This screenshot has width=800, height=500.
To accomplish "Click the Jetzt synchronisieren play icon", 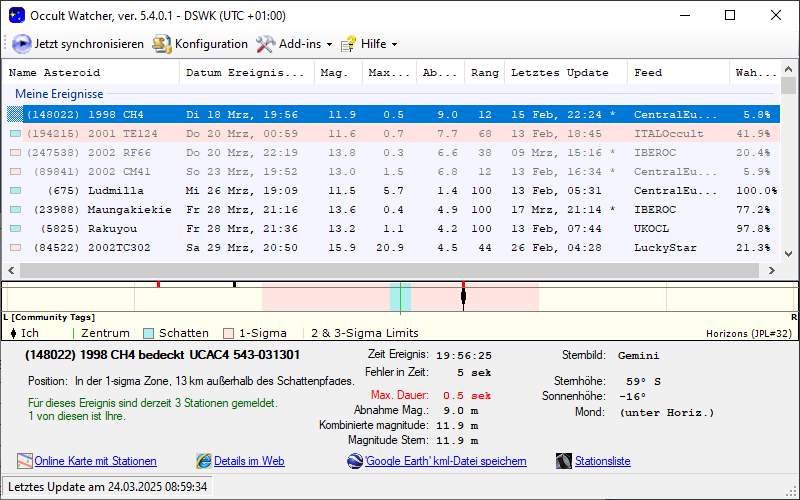I will coord(21,44).
